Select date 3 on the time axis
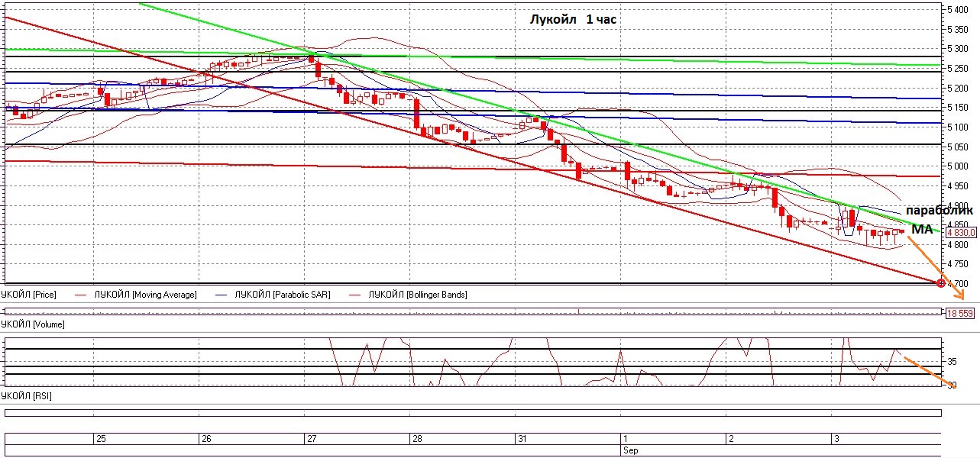 tap(837, 439)
